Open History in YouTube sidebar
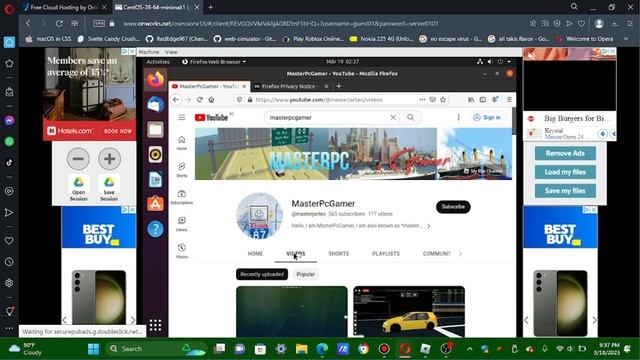Viewport: 640px width, 360px height. [x=182, y=251]
